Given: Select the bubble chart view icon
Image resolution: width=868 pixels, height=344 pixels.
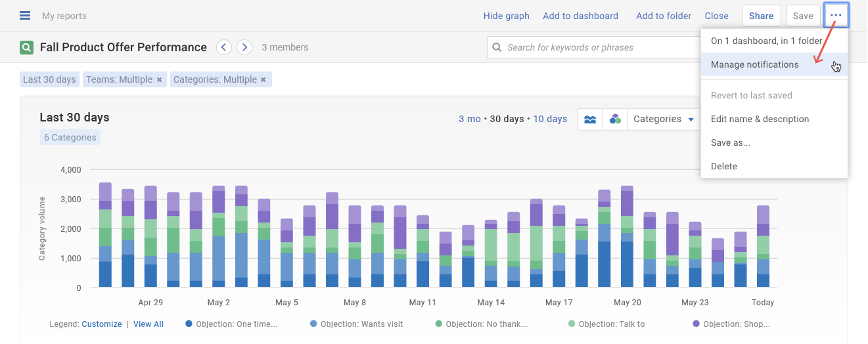Looking at the screenshot, I should click(x=615, y=119).
